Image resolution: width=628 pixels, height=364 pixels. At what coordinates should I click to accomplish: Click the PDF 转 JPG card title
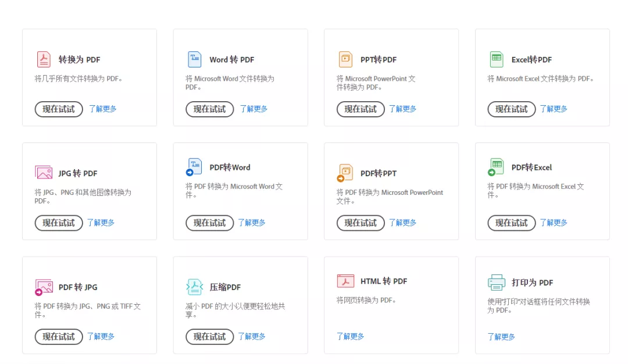pos(78,287)
